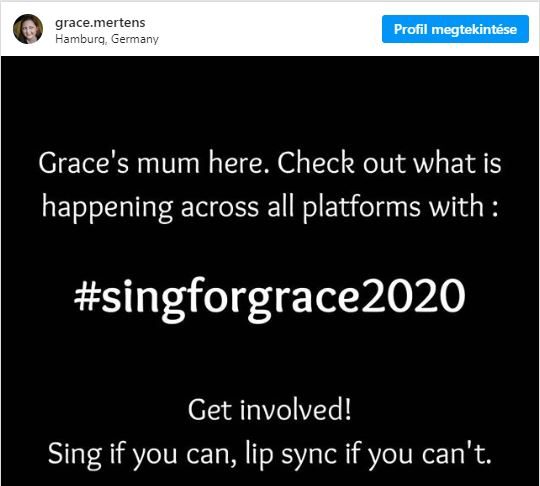This screenshot has height=486, width=540.
Task: Open the grace.mertens profile avatar
Action: pos(28,29)
